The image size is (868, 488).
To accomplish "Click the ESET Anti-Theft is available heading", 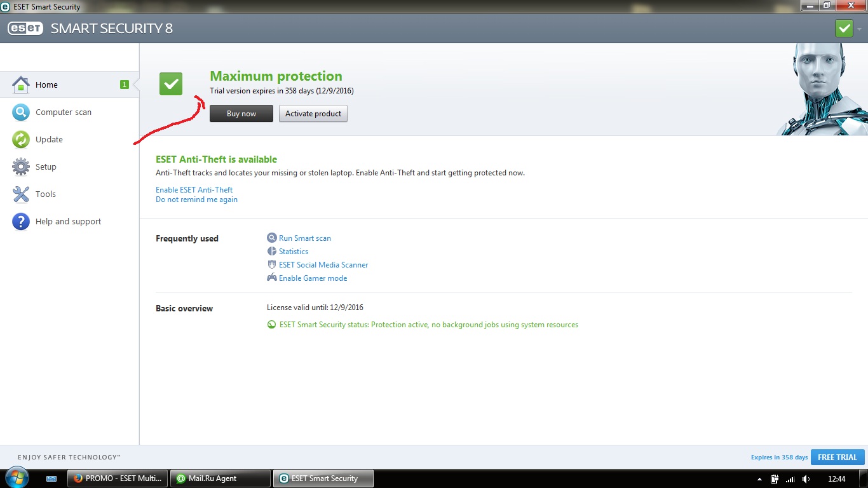I will pyautogui.click(x=217, y=159).
